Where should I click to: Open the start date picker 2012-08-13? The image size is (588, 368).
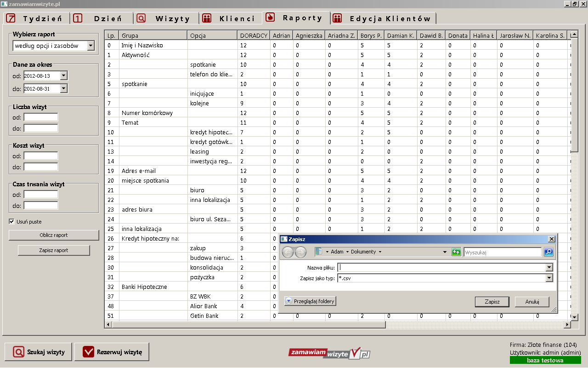pyautogui.click(x=64, y=76)
